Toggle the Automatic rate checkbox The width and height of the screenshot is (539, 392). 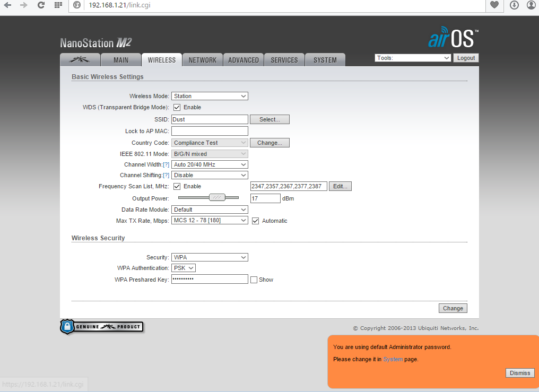click(255, 221)
